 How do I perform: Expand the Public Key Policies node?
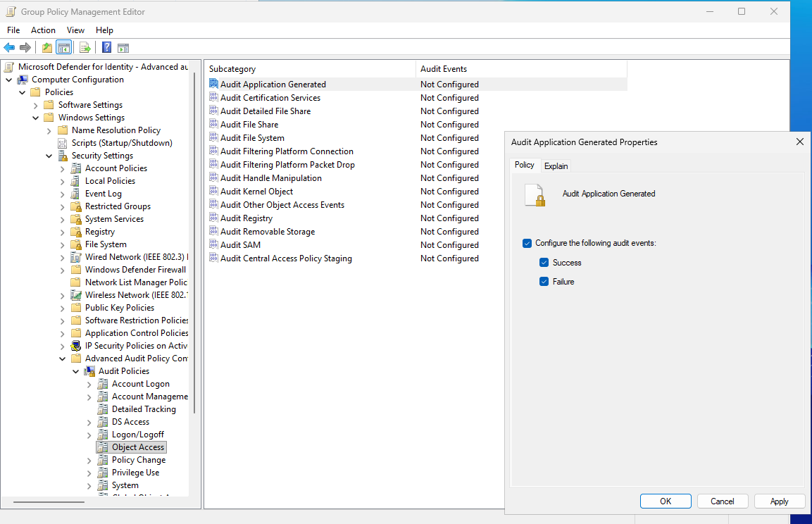[62, 307]
